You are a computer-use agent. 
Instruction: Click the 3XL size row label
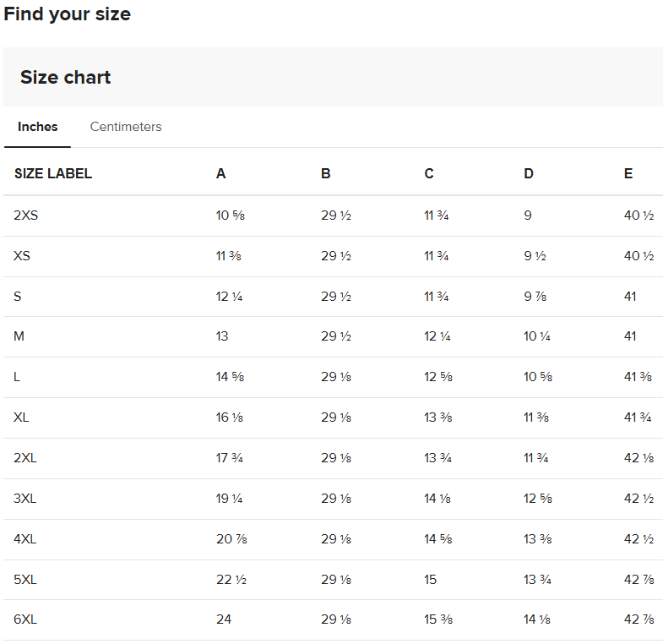26,499
